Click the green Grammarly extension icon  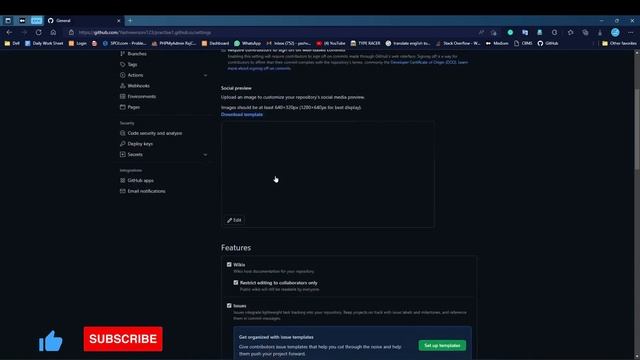pos(510,32)
